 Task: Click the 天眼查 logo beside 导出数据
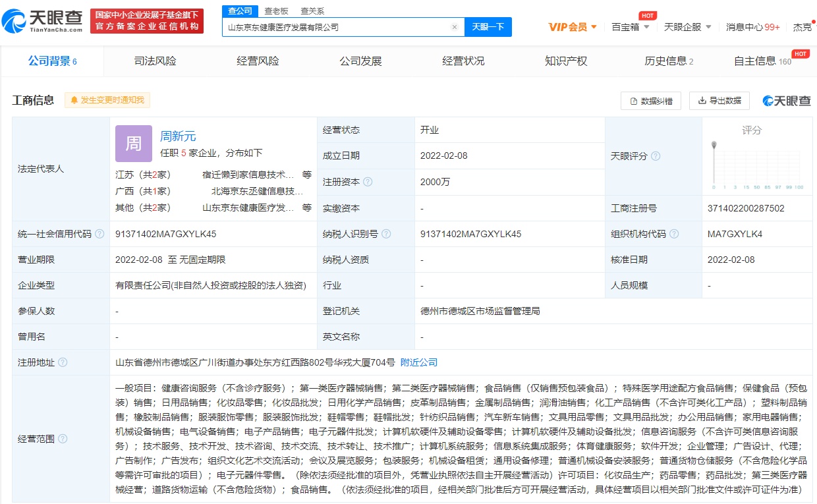tap(787, 101)
